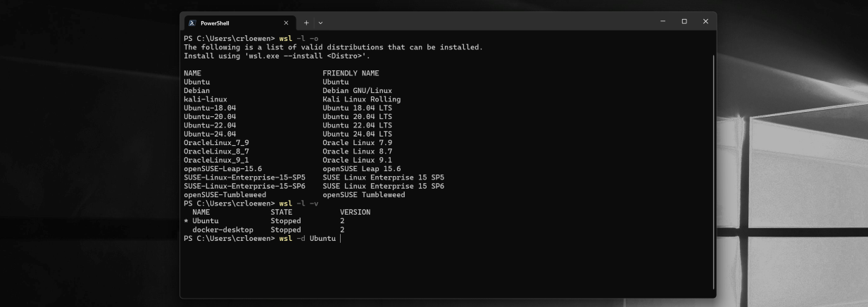Select the PowerShell tab title

tap(215, 23)
